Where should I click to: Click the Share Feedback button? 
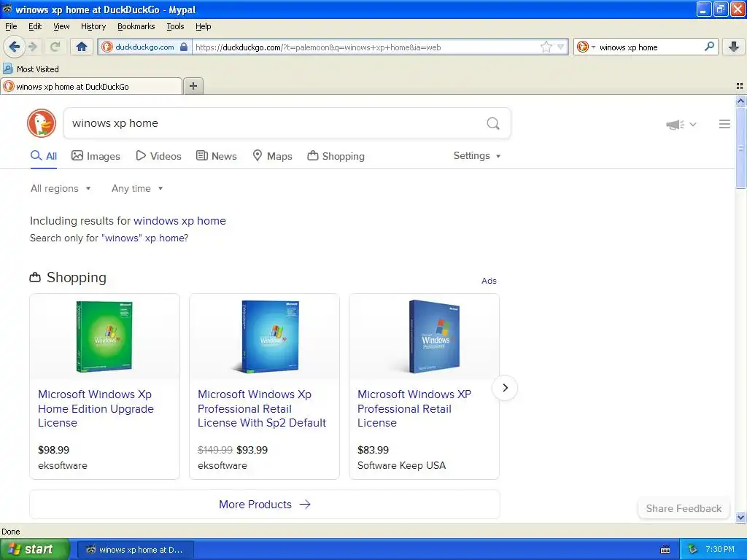684,508
